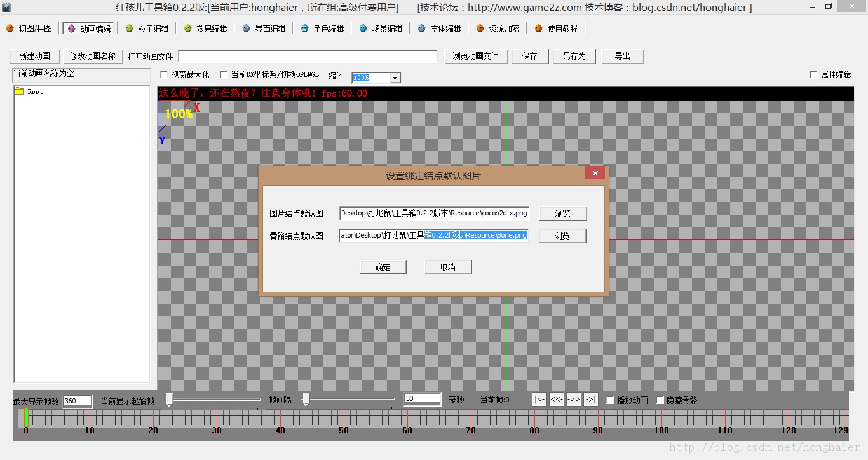Click the blue icon beside 界面编辑
This screenshot has width=868, height=460.
[x=246, y=29]
